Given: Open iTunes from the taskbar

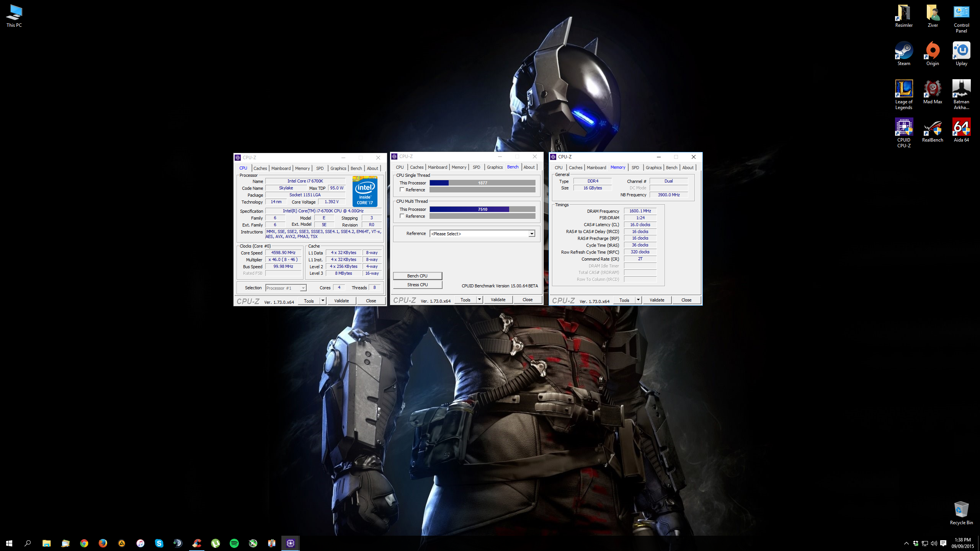Looking at the screenshot, I should [x=140, y=543].
